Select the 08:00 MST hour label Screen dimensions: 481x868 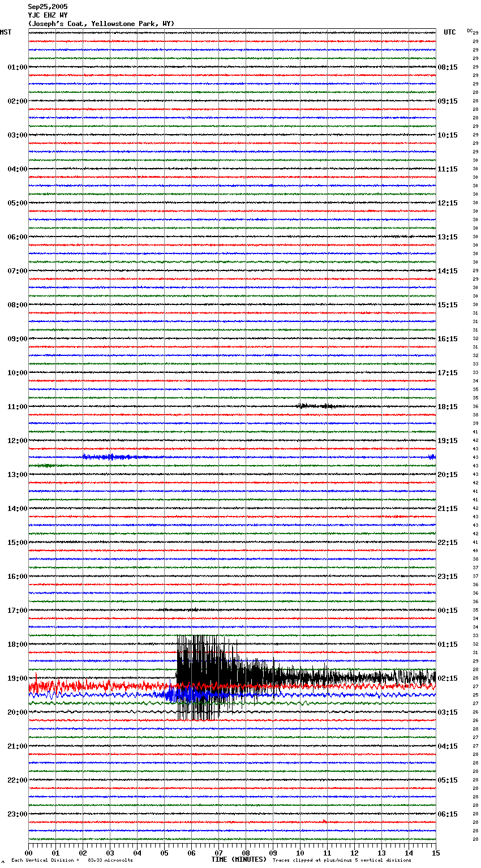[x=18, y=305]
